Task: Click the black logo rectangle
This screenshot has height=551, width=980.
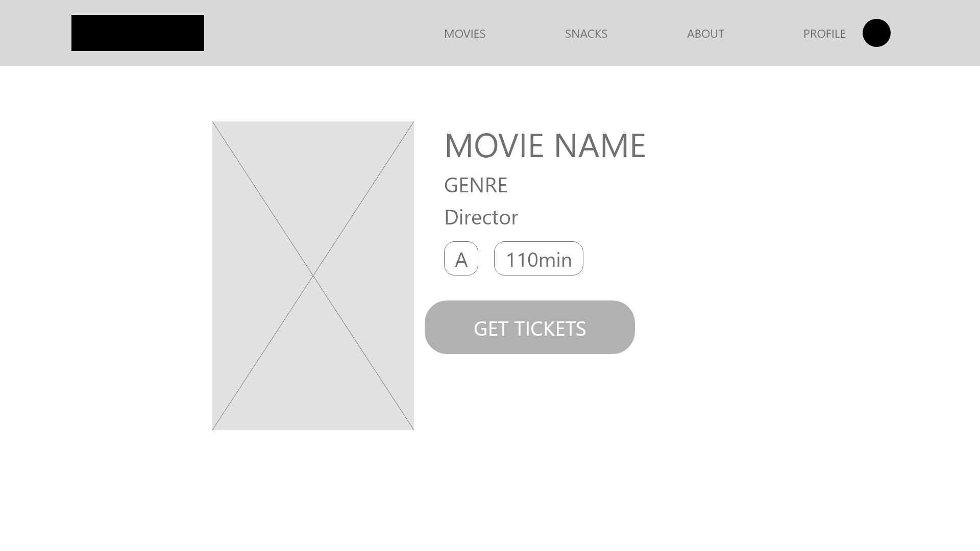Action: pos(138,33)
